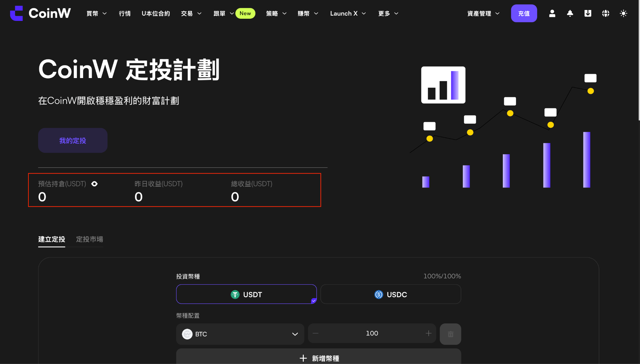Click the 充值 deposit button

(524, 13)
